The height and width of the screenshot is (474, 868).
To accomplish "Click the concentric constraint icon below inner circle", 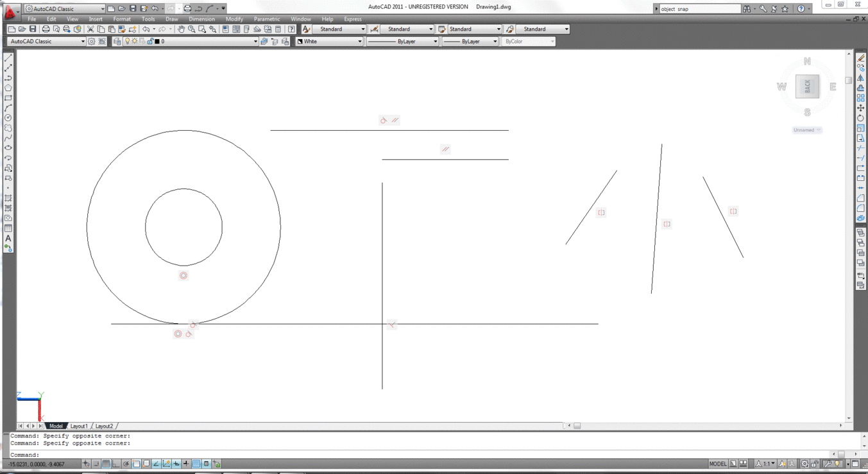I will (183, 276).
